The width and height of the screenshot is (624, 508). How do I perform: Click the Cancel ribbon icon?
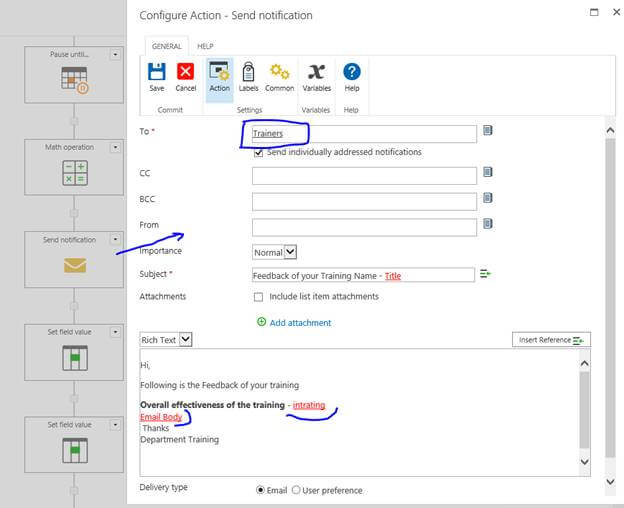pos(185,72)
